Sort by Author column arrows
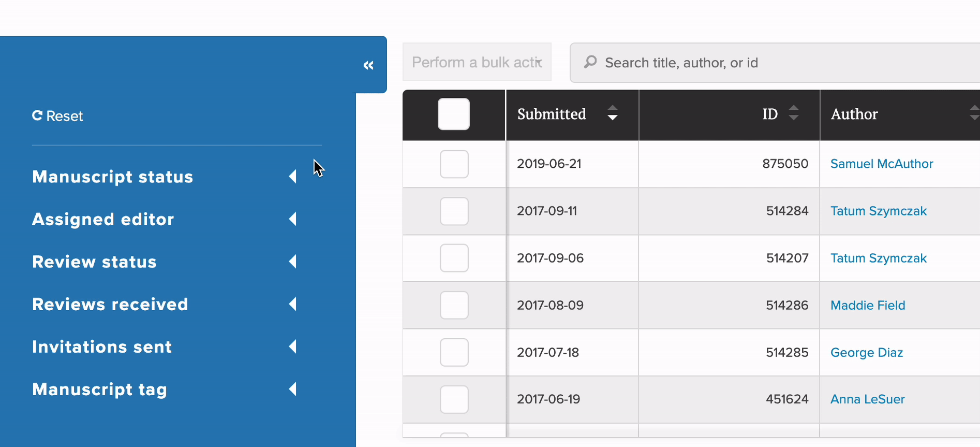Image resolution: width=980 pixels, height=447 pixels. 974,113
